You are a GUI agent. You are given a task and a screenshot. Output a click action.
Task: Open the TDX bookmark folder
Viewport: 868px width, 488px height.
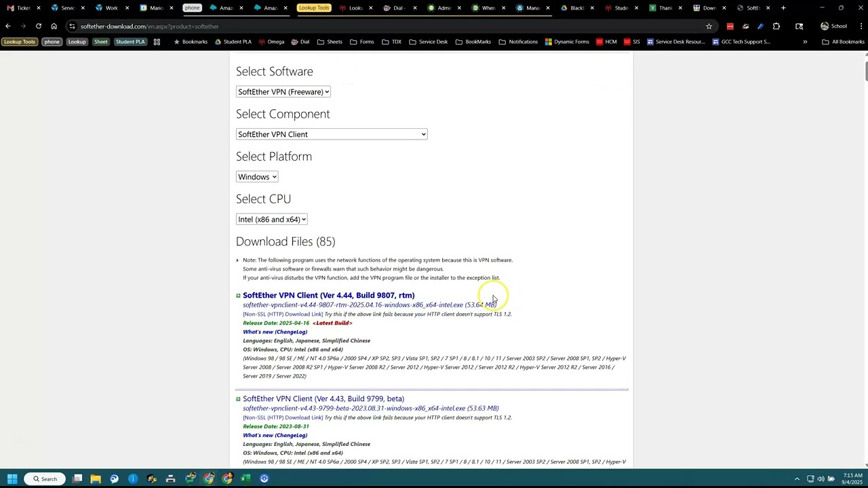[x=392, y=42]
